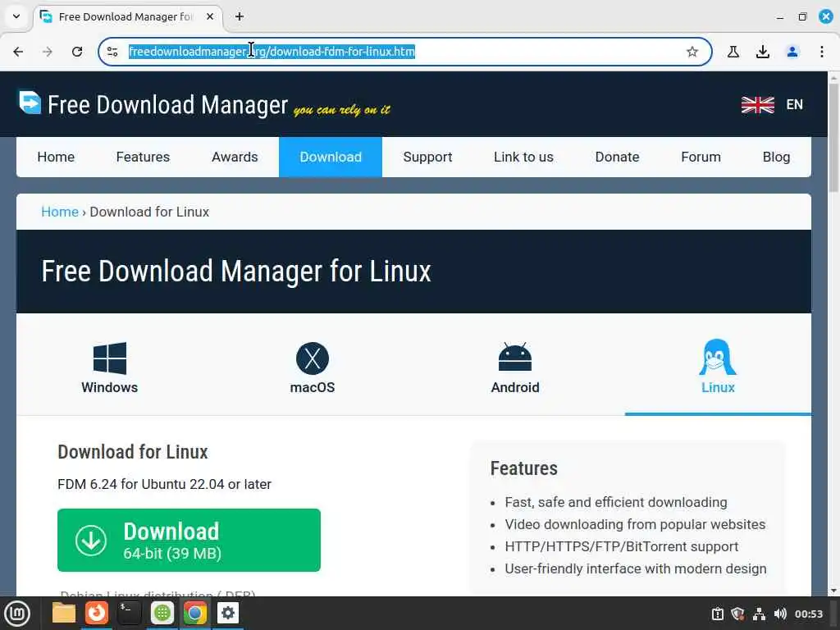Click the UK flag language icon

(x=757, y=104)
